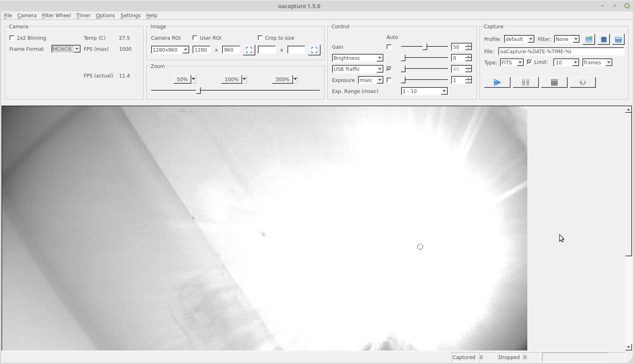Viewport: 634px width, 364px height.
Task: Click the Gain slider handle
Action: pos(426,47)
